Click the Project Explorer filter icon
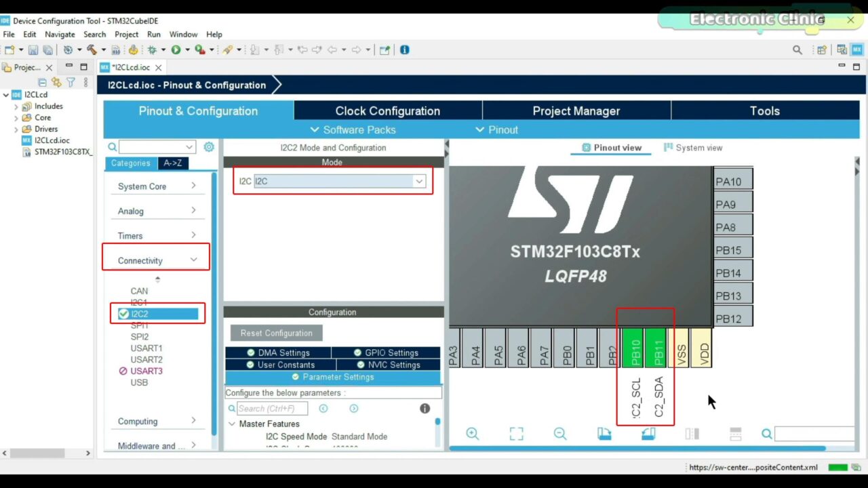 [x=71, y=82]
